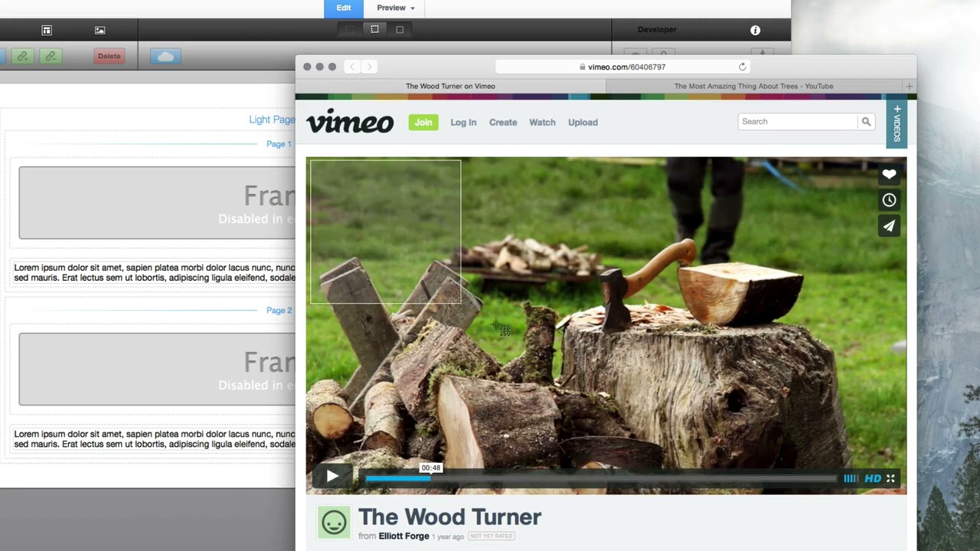The height and width of the screenshot is (551, 980).
Task: Click the video progress bar
Action: pos(601,478)
